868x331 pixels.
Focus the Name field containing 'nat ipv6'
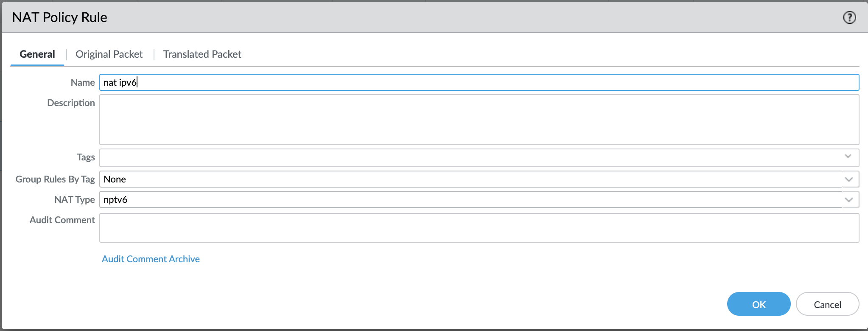pyautogui.click(x=479, y=82)
